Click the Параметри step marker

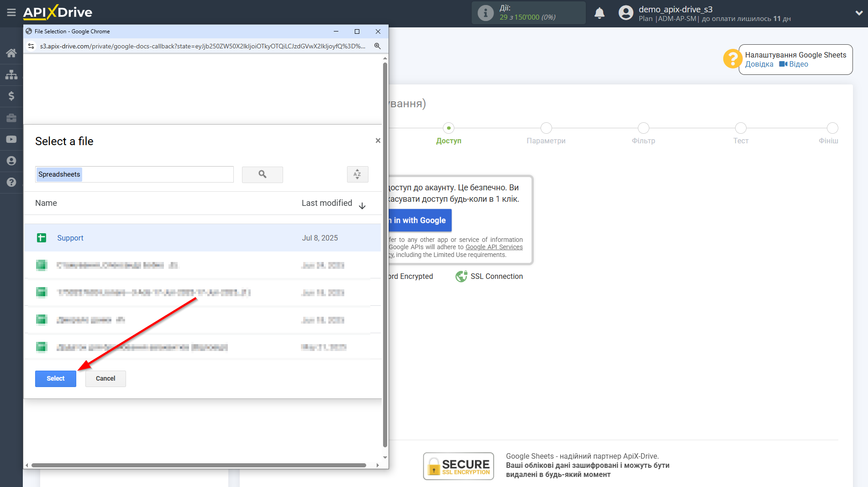point(546,128)
